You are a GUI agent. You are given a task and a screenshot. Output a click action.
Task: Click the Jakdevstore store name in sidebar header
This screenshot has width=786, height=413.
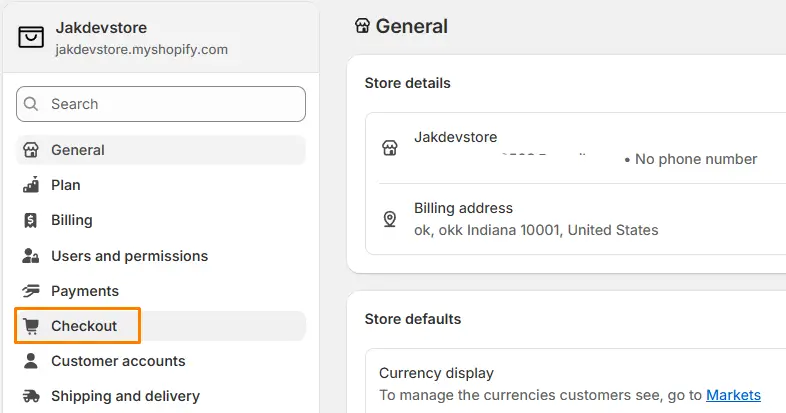101,28
